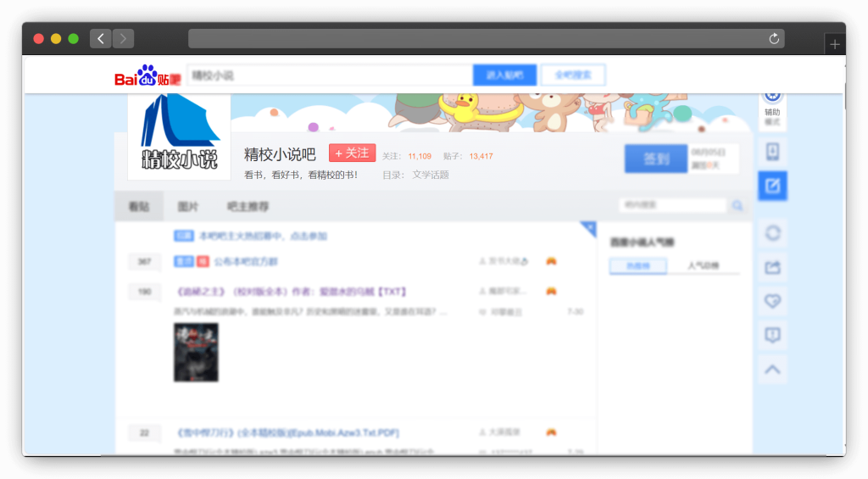Click the follower count 11,109
The height and width of the screenshot is (479, 868).
point(420,156)
